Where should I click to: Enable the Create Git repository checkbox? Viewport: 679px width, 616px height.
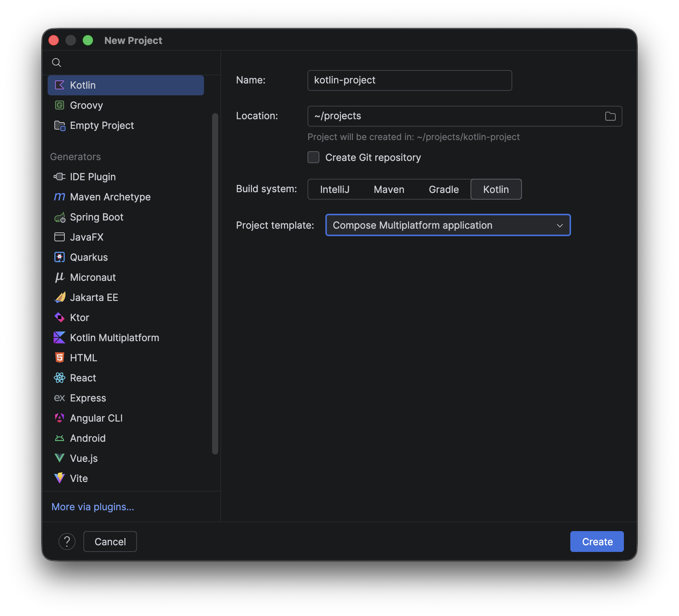313,158
